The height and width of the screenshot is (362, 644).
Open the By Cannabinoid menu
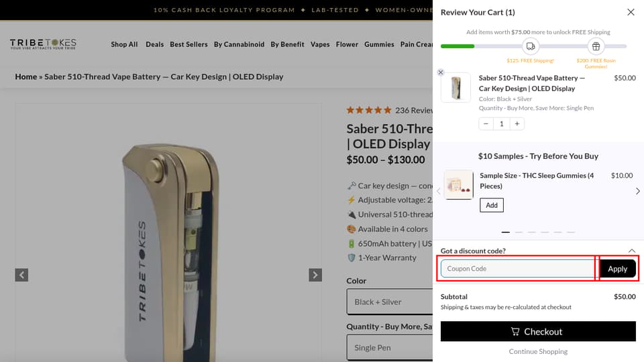(239, 44)
